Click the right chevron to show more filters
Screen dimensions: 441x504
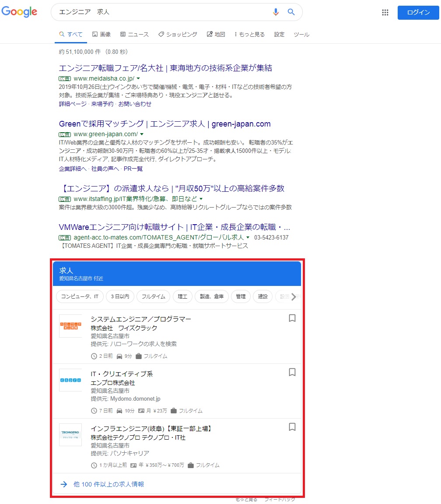tap(294, 296)
